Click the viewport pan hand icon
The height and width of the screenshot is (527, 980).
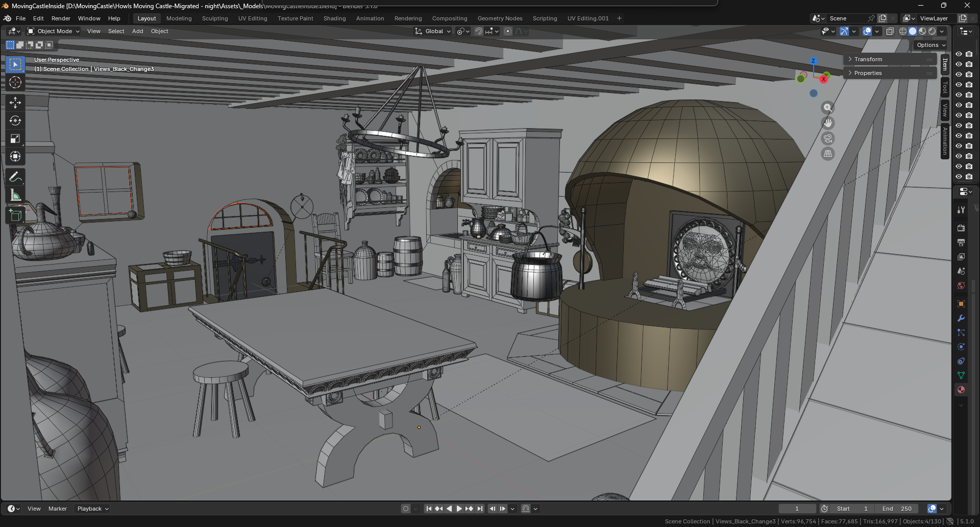pos(827,123)
